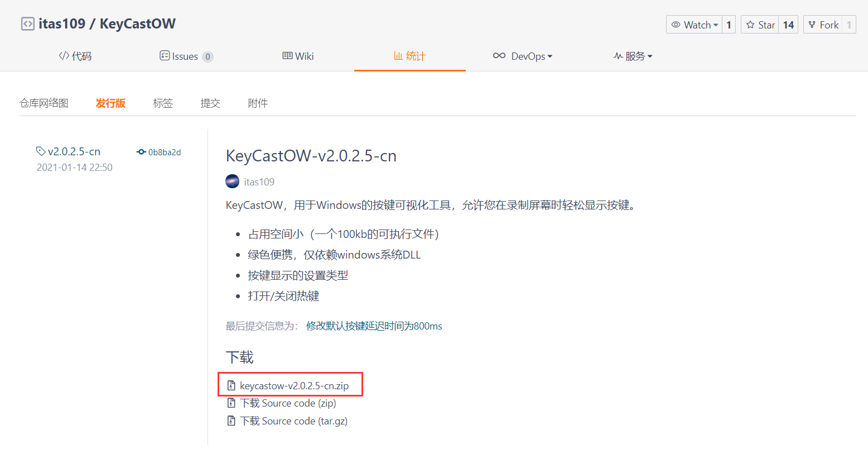Click the tag icon beside v2.0.2.5-cn
This screenshot has height=449, width=868.
(41, 151)
